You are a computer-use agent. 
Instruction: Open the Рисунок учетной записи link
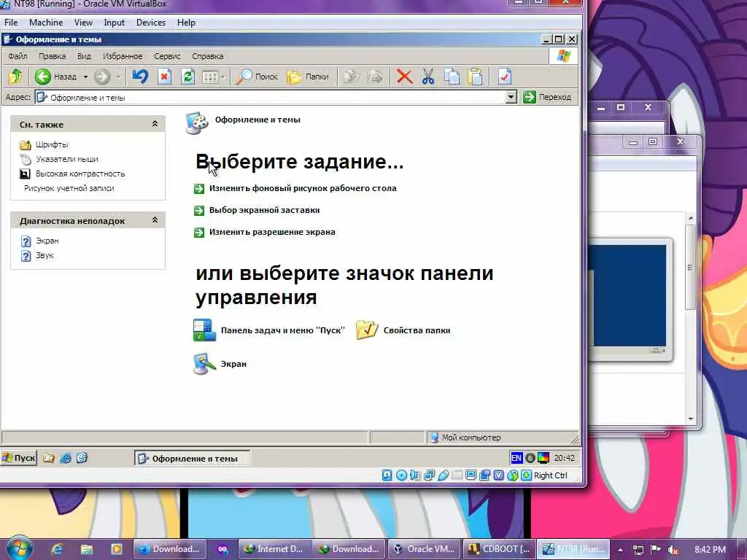tap(69, 188)
